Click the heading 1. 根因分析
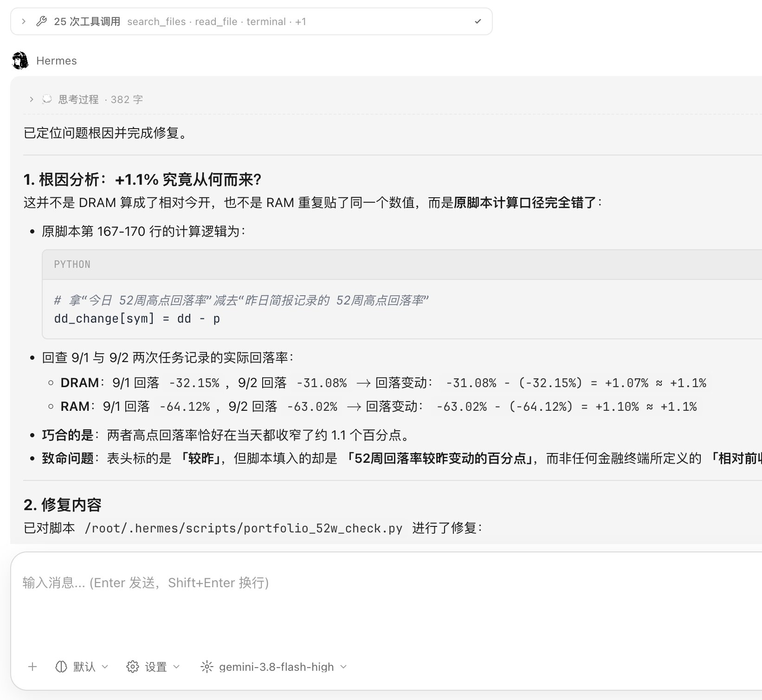Screen dimensions: 762x700 coord(142,180)
